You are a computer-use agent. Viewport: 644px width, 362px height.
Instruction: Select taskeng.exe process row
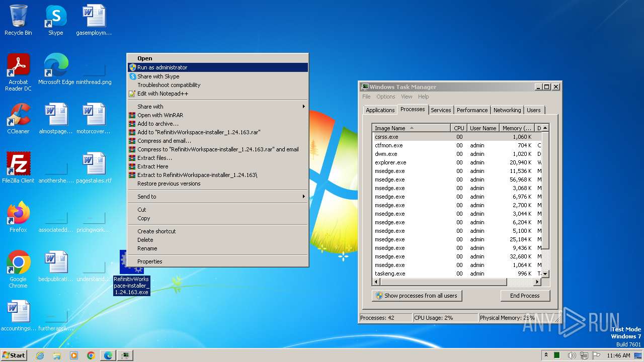tap(457, 274)
